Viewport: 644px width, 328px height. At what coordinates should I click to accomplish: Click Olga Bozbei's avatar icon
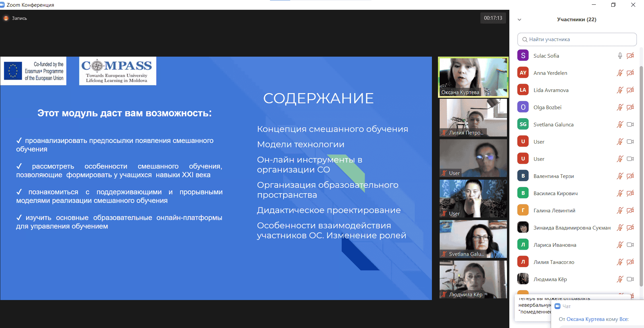(x=523, y=107)
